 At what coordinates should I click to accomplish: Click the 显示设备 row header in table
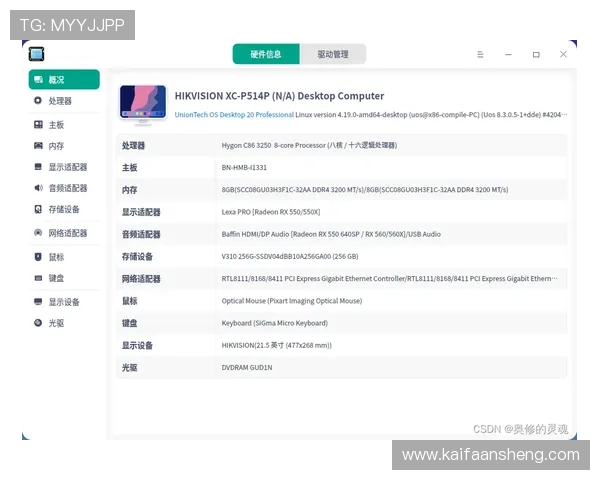(137, 345)
